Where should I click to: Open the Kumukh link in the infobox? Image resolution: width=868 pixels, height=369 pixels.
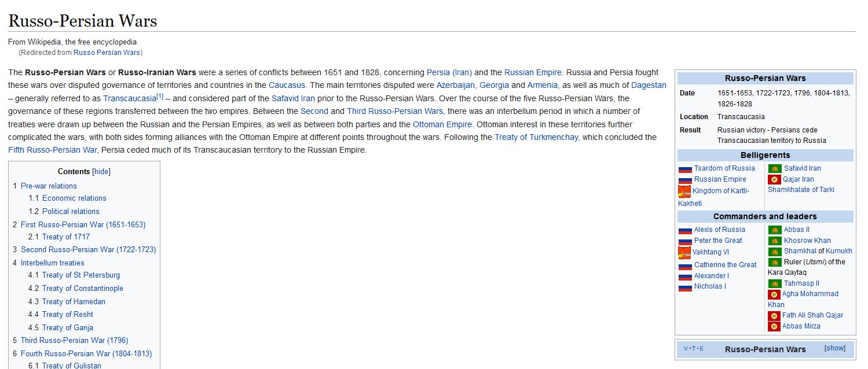click(839, 251)
